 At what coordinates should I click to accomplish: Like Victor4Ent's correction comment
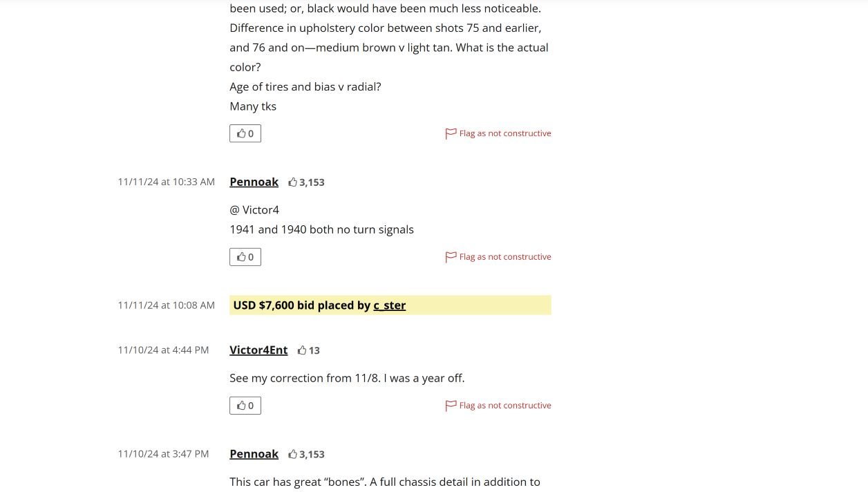point(245,406)
